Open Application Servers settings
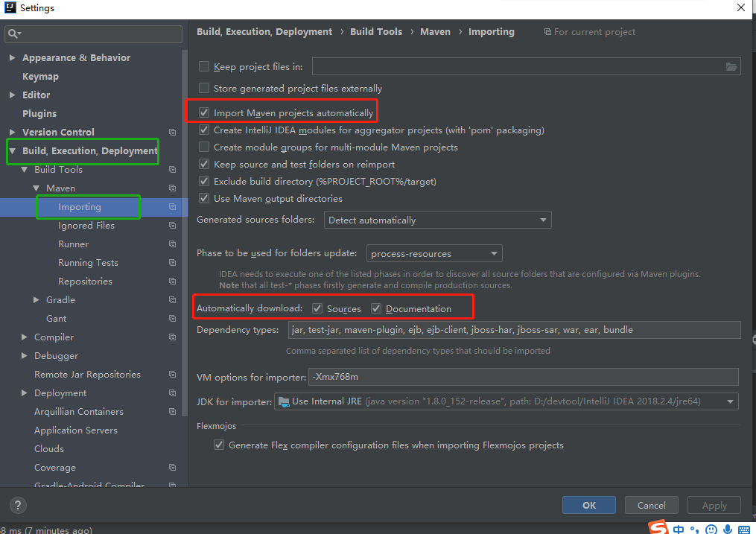The width and height of the screenshot is (756, 534). click(x=76, y=430)
